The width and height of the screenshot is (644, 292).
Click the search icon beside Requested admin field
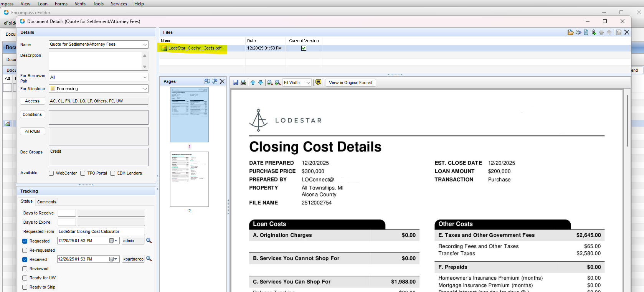point(149,241)
